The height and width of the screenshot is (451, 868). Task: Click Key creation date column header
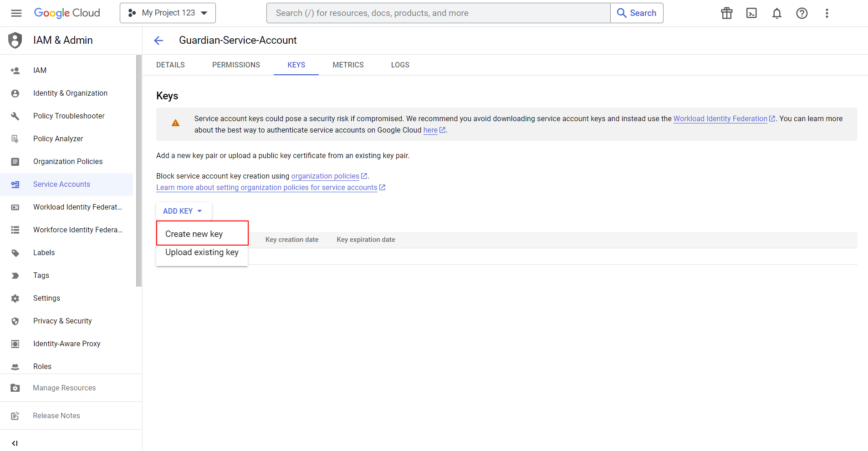pyautogui.click(x=292, y=240)
